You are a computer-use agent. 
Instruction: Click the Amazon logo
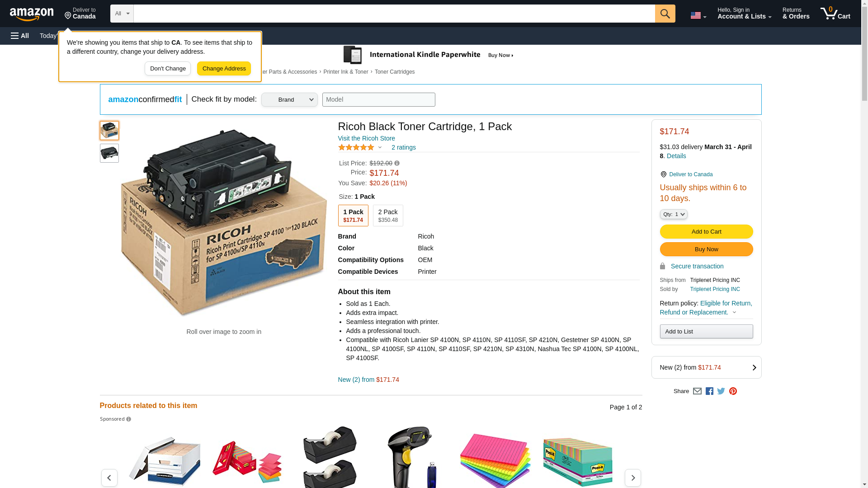click(32, 14)
